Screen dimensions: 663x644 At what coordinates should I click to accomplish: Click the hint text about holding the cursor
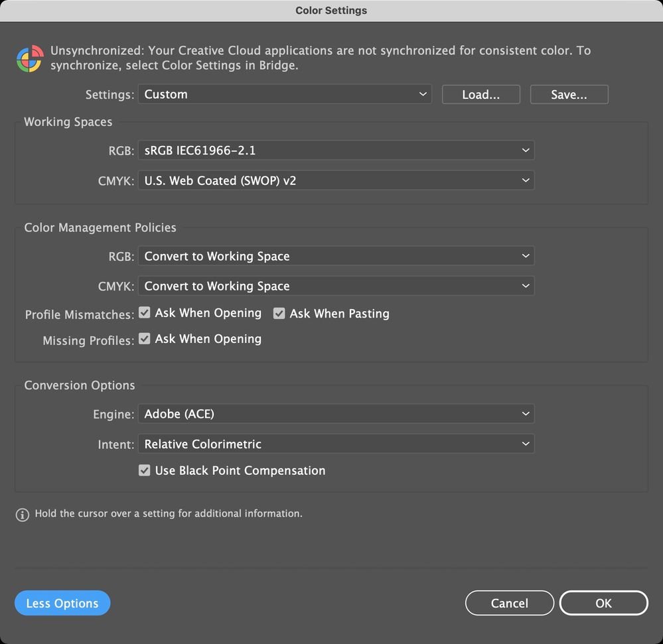coord(169,513)
